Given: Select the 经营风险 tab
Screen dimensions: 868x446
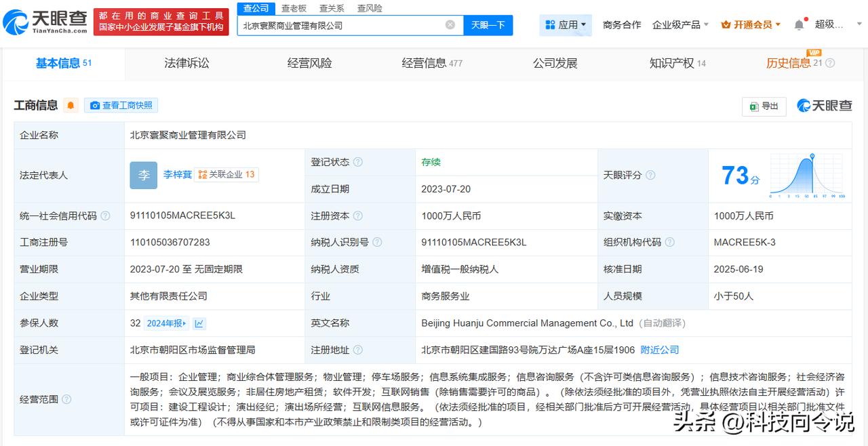Looking at the screenshot, I should (x=309, y=63).
